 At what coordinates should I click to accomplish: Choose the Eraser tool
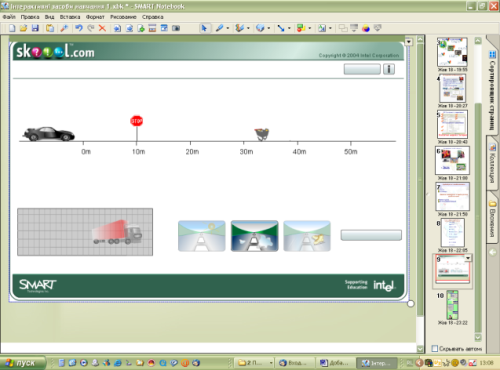click(260, 28)
